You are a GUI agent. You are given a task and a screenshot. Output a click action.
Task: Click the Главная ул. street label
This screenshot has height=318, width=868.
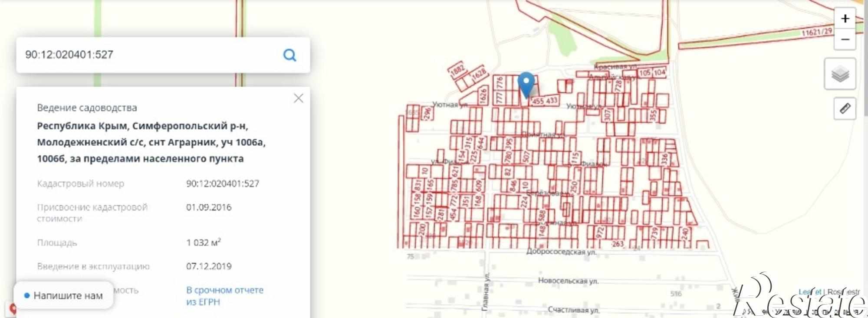[486, 291]
